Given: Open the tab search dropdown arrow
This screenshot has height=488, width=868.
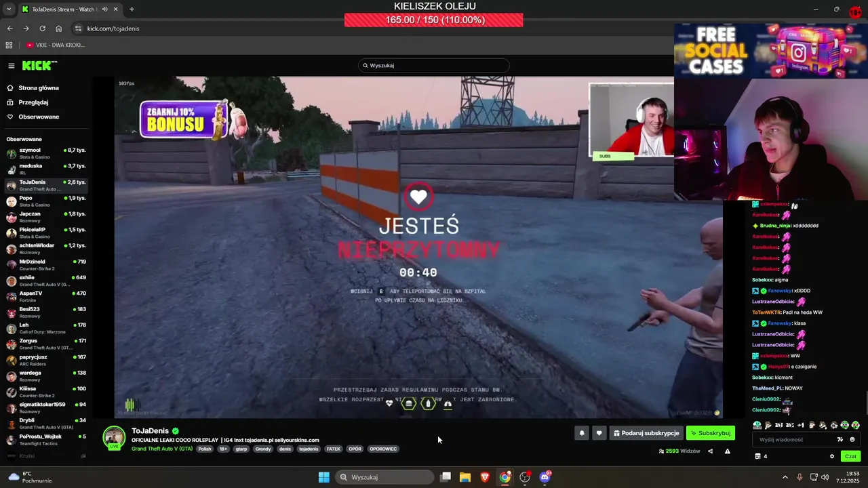Looking at the screenshot, I should pyautogui.click(x=8, y=9).
